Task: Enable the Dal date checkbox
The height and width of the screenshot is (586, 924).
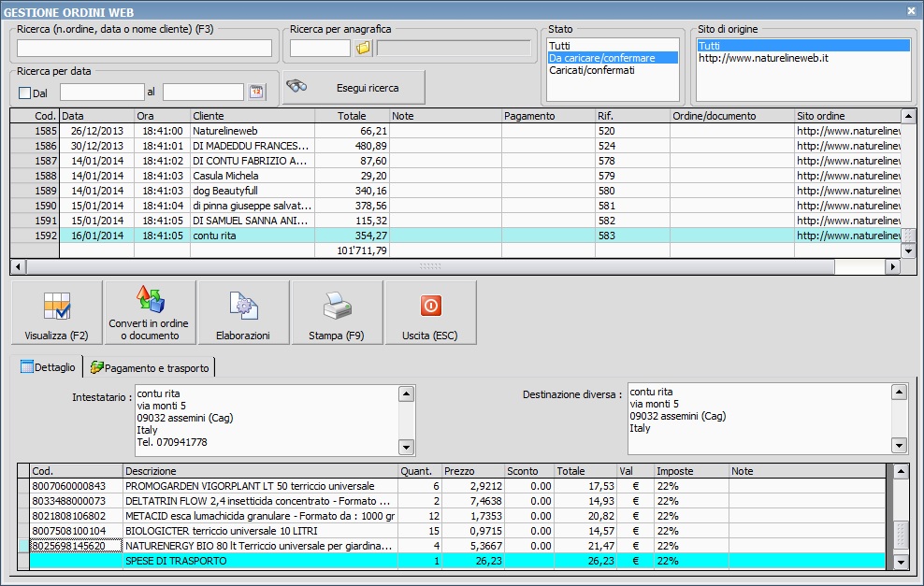Action: coord(25,93)
